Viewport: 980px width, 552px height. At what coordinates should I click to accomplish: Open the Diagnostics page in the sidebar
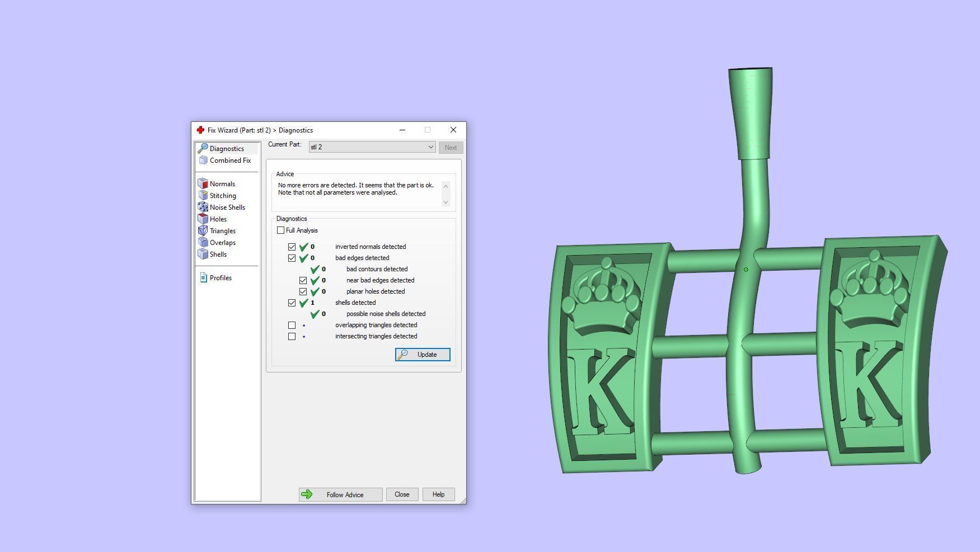(x=227, y=149)
